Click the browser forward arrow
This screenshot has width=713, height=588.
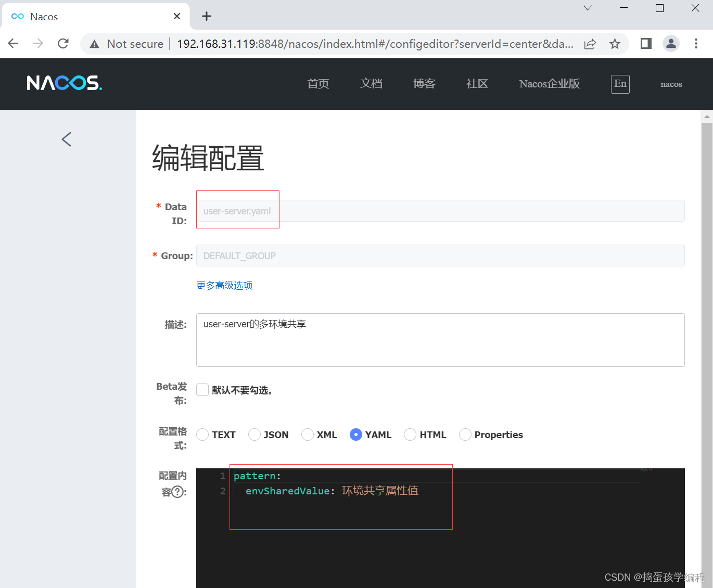pos(38,44)
